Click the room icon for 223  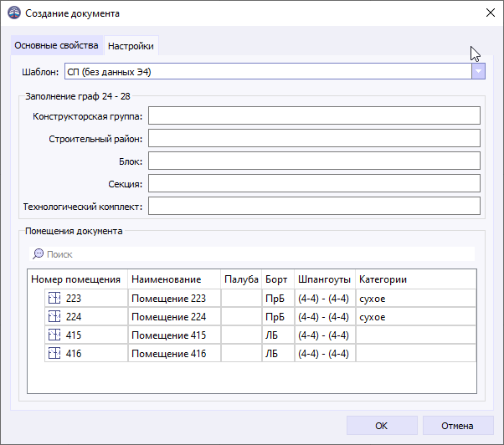54,299
